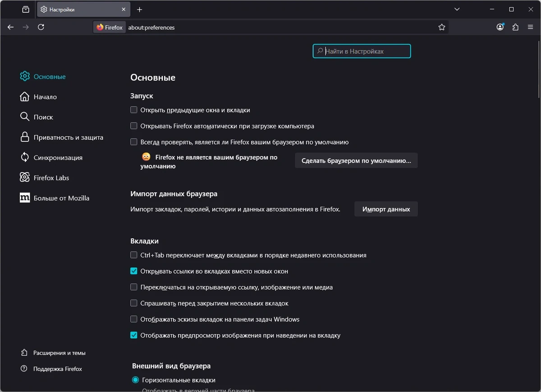This screenshot has width=541, height=392.
Task: Click the Импорт данных браузера heading
Action: tap(174, 194)
